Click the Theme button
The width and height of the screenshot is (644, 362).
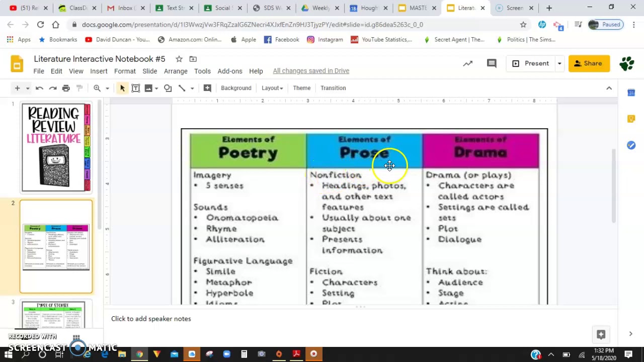point(302,88)
